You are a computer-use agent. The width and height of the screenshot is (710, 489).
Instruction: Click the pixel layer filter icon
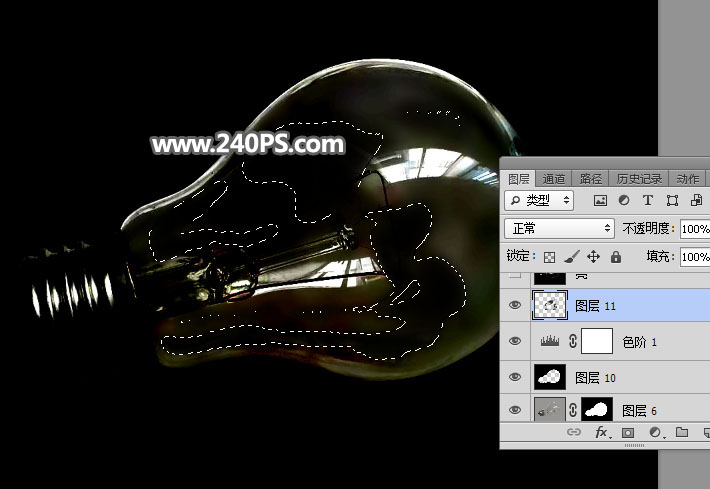[600, 200]
